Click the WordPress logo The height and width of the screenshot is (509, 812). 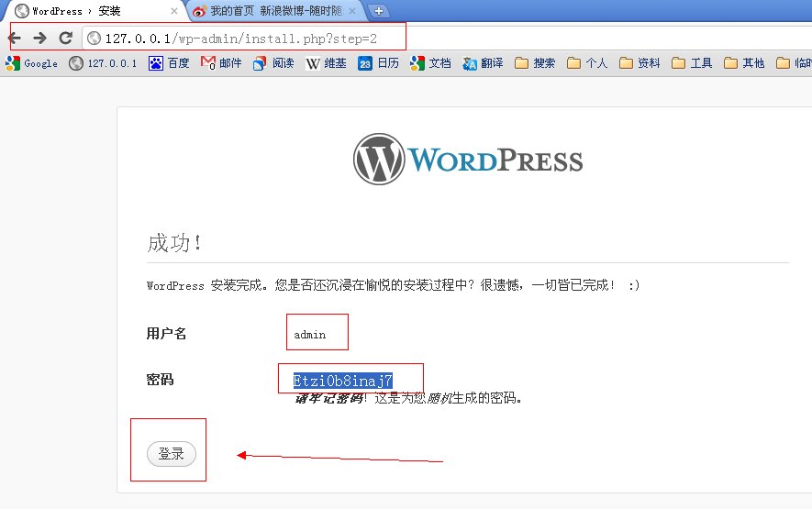point(468,159)
